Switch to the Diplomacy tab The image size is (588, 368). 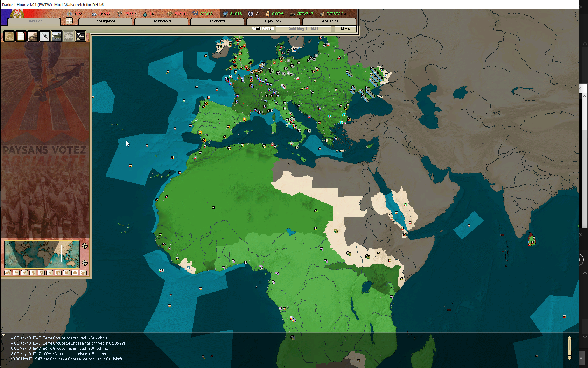[x=273, y=21]
